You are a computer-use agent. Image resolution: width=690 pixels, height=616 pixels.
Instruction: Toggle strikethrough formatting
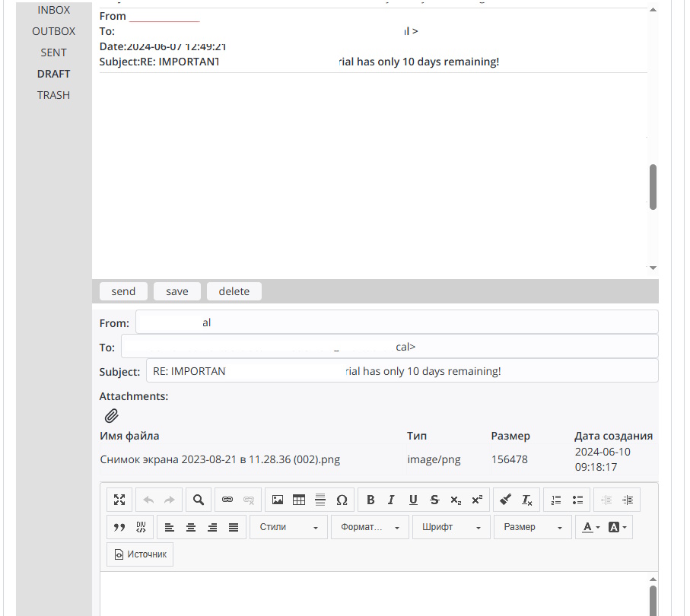434,500
